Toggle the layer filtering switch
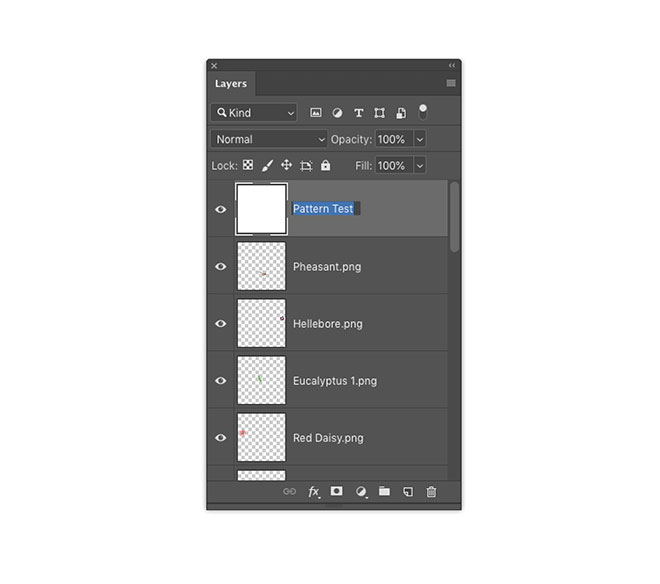The width and height of the screenshot is (660, 584). [423, 112]
